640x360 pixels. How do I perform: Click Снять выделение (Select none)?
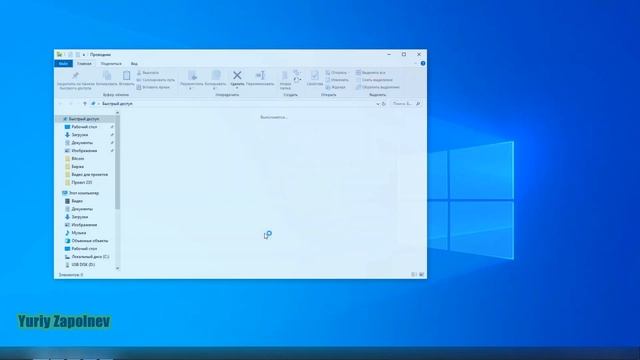click(374, 80)
